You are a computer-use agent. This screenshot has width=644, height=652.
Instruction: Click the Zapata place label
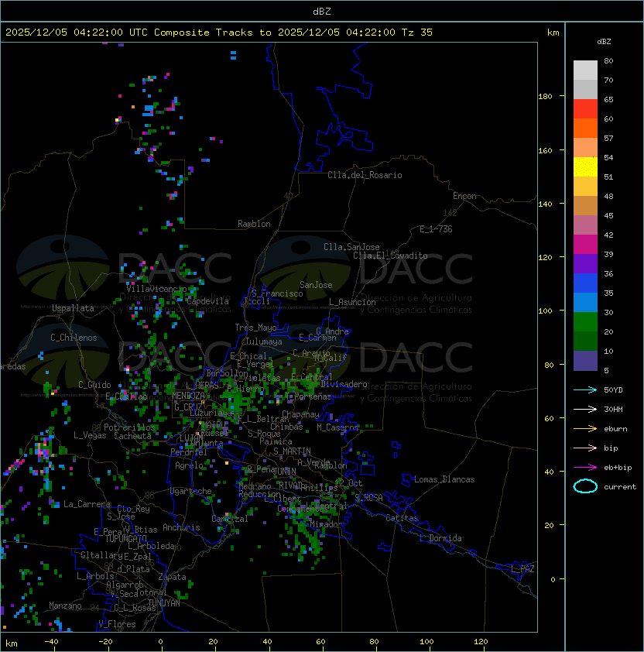click(172, 577)
